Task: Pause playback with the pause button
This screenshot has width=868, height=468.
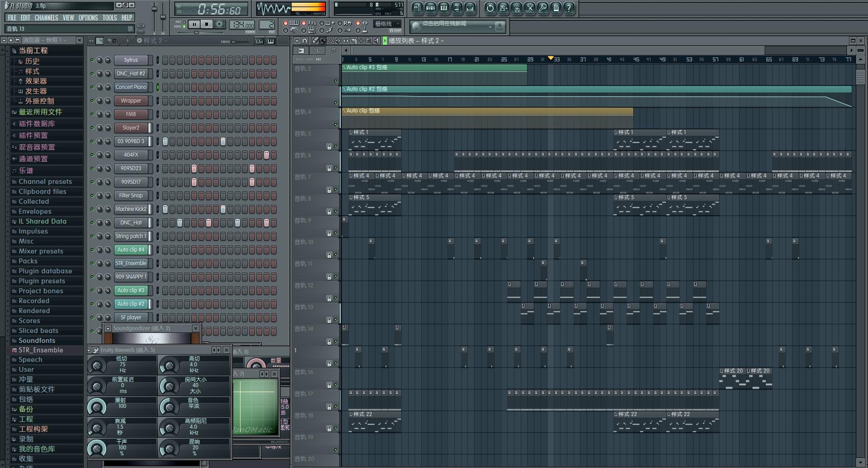Action: point(194,24)
